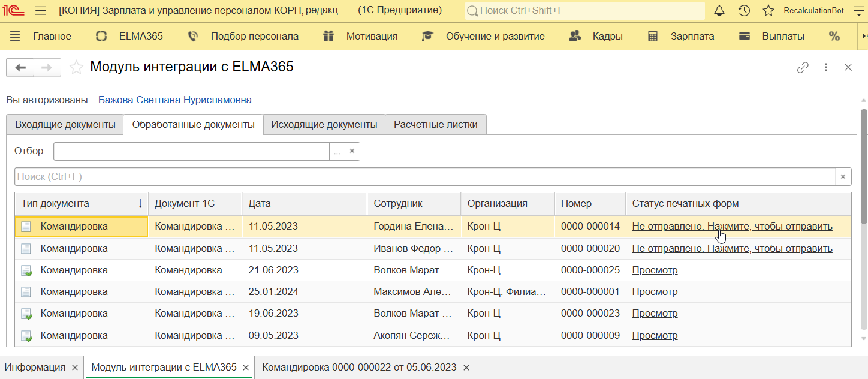868x379 pixels.
Task: Expand hidden sections arrow in section bar
Action: pos(863,36)
